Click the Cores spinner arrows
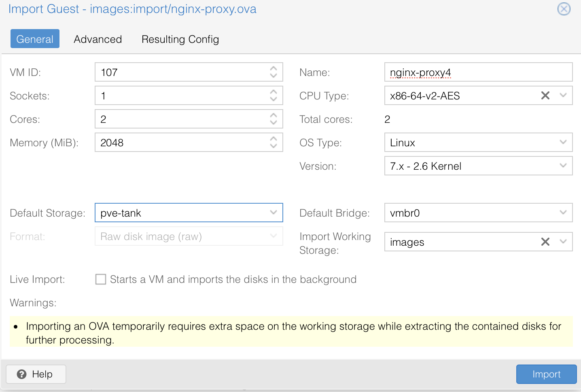The image size is (581, 392). [274, 119]
